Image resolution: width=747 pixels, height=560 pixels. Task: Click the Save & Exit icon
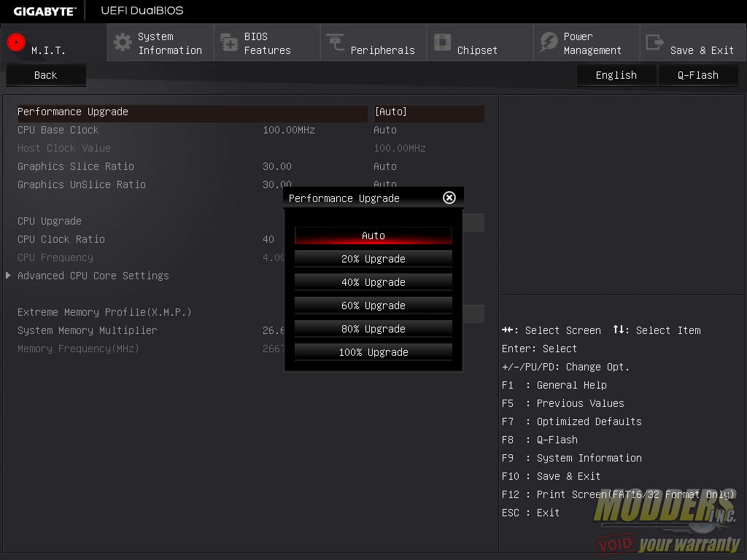[654, 42]
